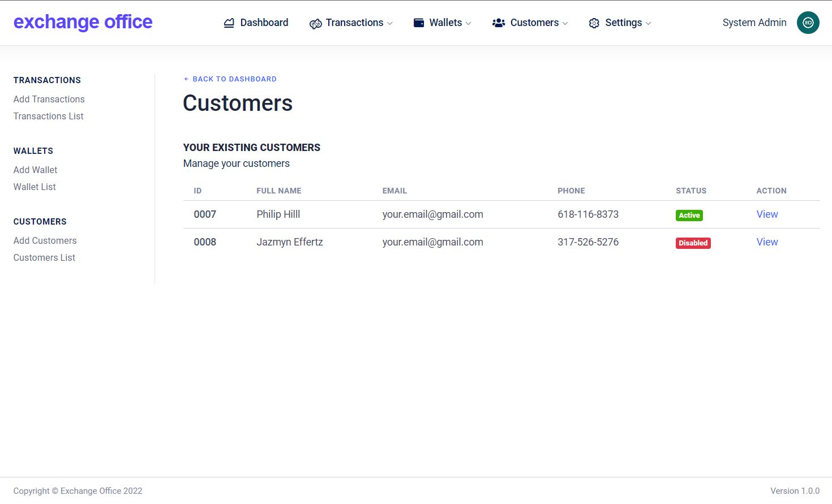Image resolution: width=832 pixels, height=504 pixels.
Task: Click the Settings gear icon
Action: 594,23
